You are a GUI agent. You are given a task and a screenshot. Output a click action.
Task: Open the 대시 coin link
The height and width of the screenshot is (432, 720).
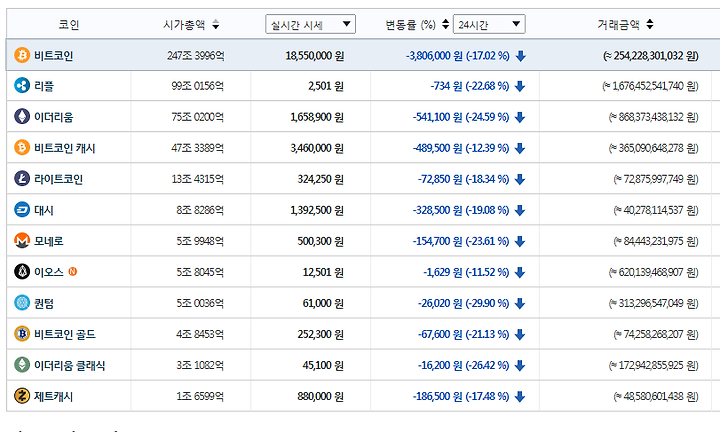[x=44, y=210]
